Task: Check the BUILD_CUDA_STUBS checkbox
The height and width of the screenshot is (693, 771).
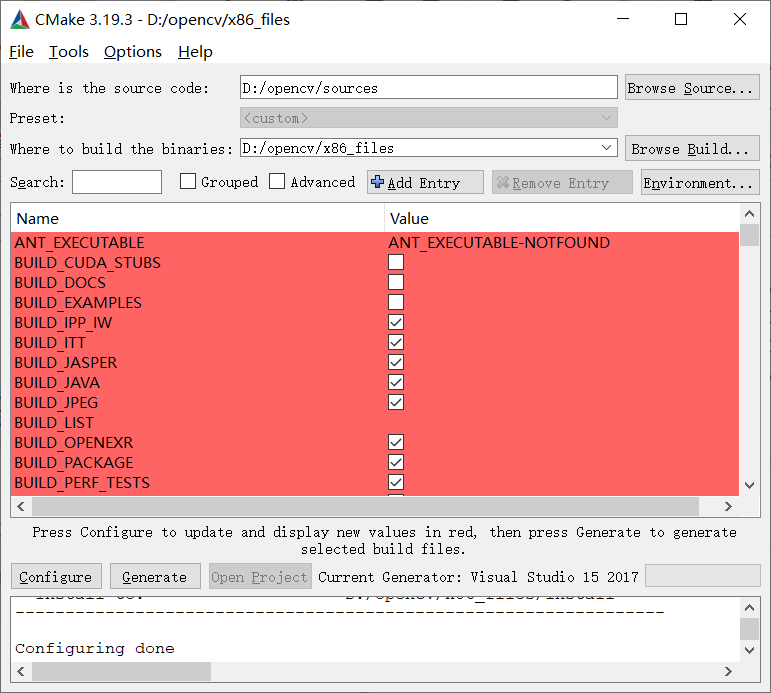Action: [396, 262]
